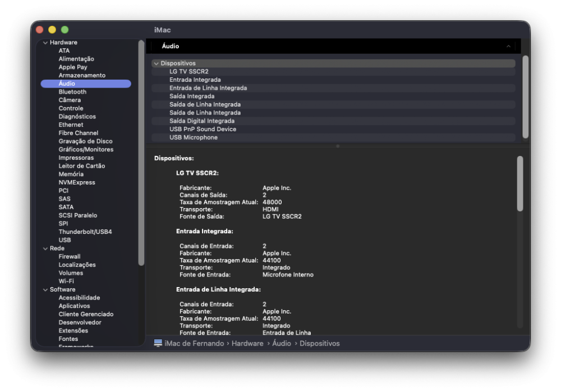The width and height of the screenshot is (561, 392).
Task: Select USB Microphone device row
Action: (x=333, y=137)
